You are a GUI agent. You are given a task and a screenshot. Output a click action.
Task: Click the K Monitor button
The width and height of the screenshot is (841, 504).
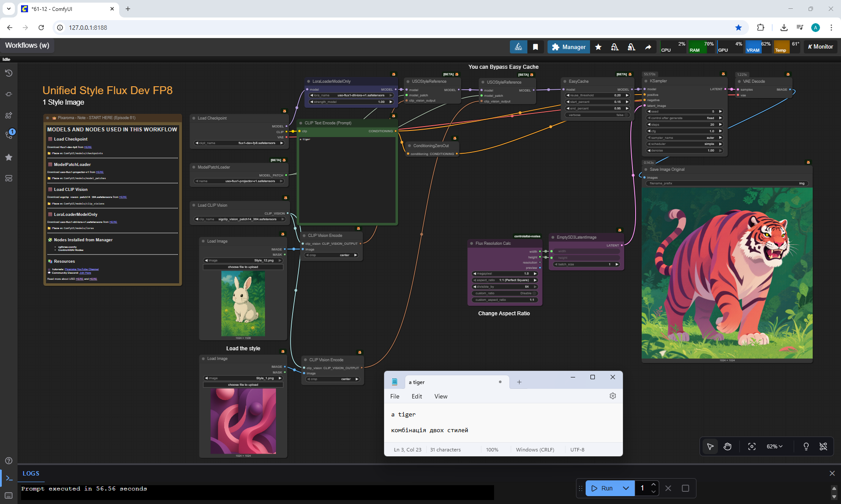point(820,47)
